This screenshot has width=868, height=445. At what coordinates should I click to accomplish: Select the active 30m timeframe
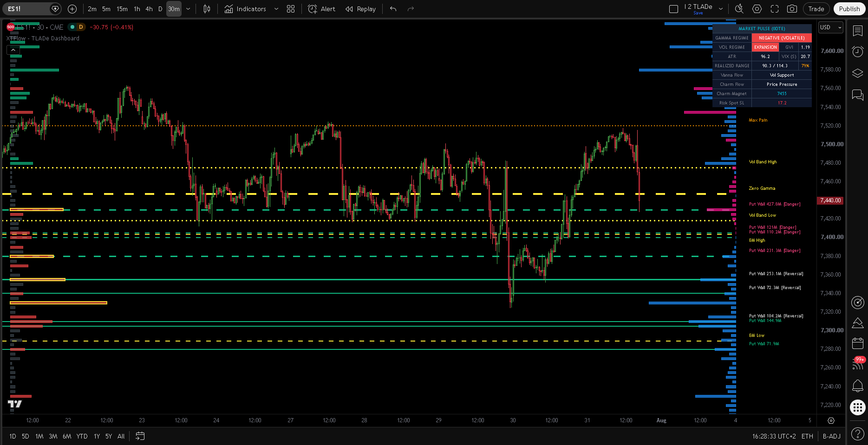174,9
